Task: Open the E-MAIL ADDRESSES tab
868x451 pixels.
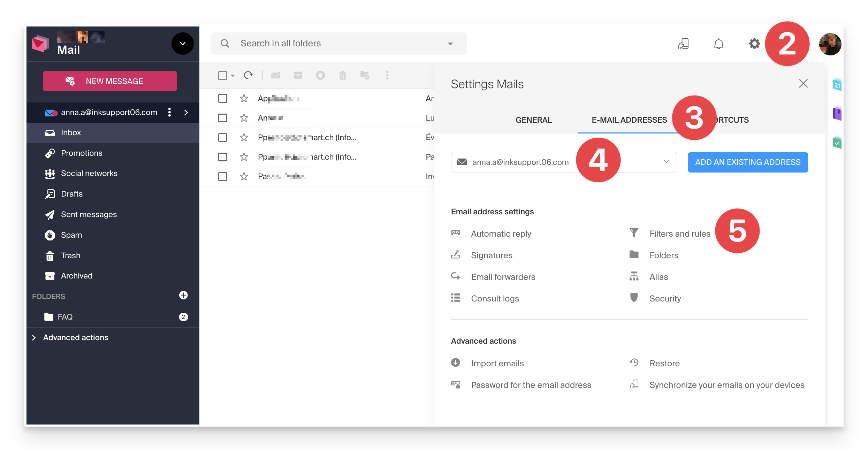Action: [629, 120]
